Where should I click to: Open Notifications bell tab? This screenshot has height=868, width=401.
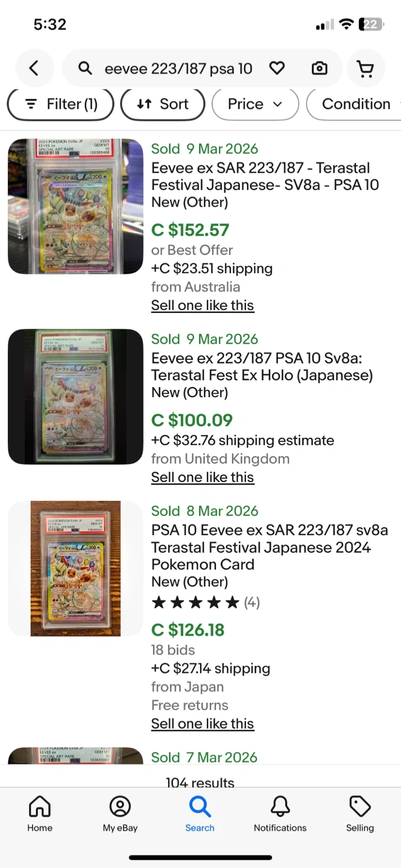point(280,813)
